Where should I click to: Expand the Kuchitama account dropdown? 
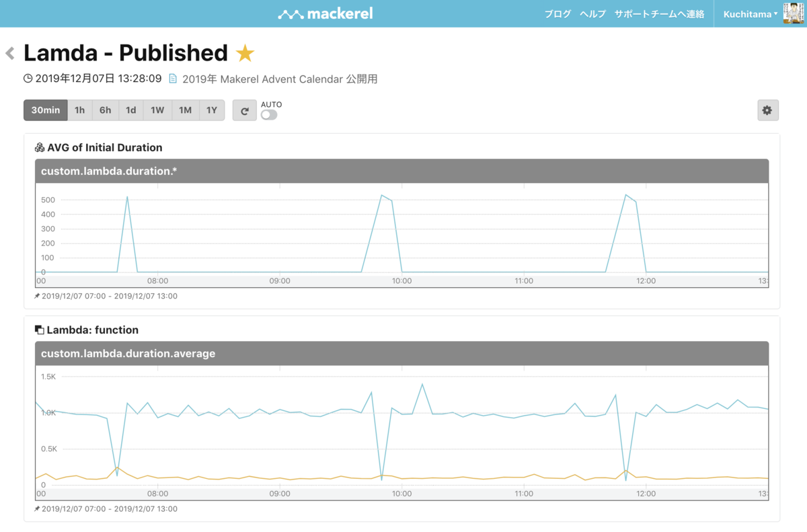tap(751, 14)
